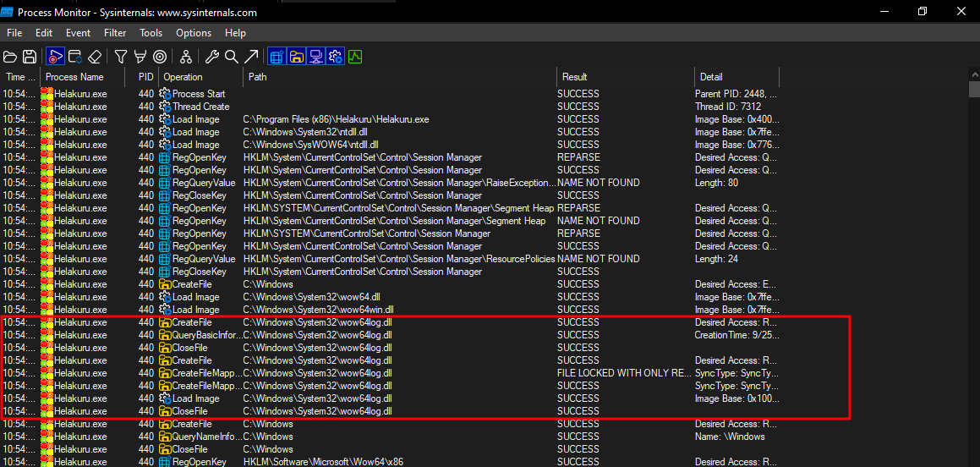Select the QueryNameInfo... C:\Windows row
The height and width of the screenshot is (467, 980).
pos(391,437)
